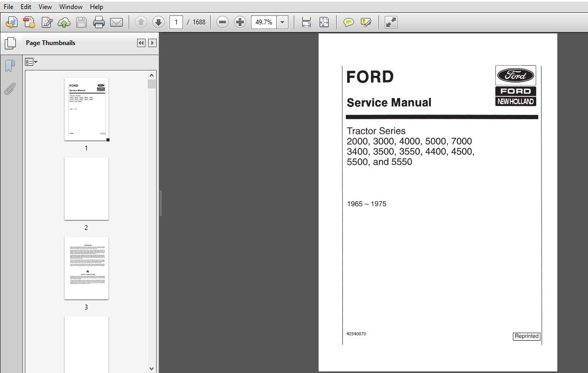Send the file via the email envelope icon

tap(116, 22)
